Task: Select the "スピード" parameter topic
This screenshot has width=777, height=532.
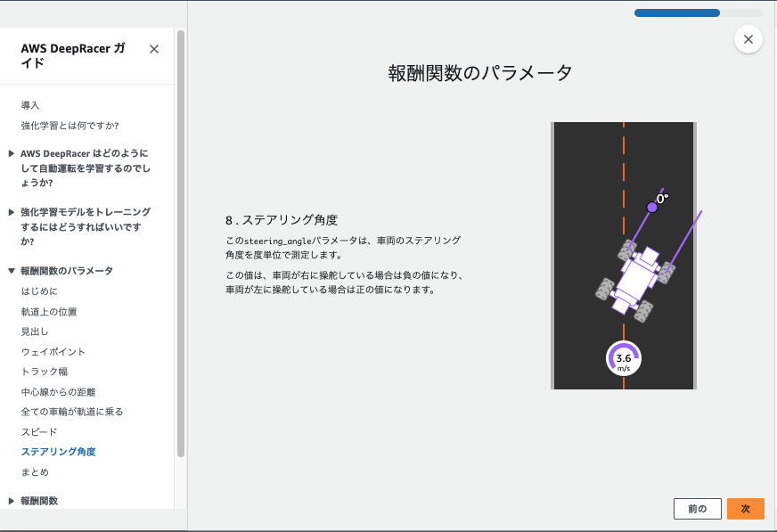Action: click(40, 431)
